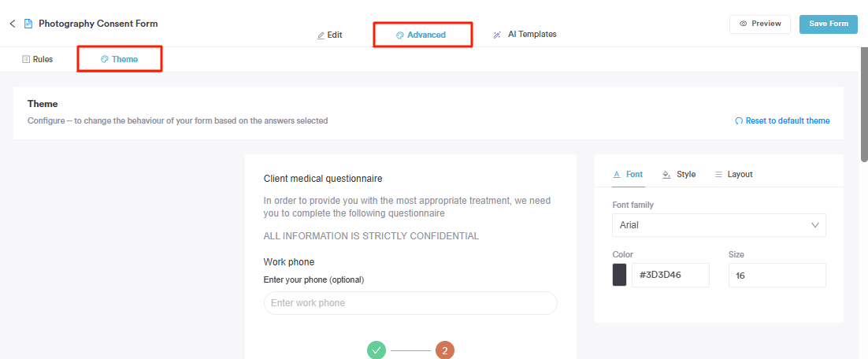
Task: Click Reset to default theme link
Action: [787, 121]
